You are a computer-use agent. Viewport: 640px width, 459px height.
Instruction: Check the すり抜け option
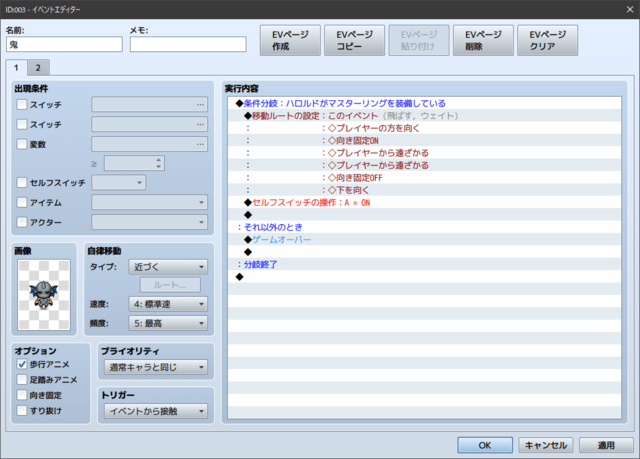(22, 410)
